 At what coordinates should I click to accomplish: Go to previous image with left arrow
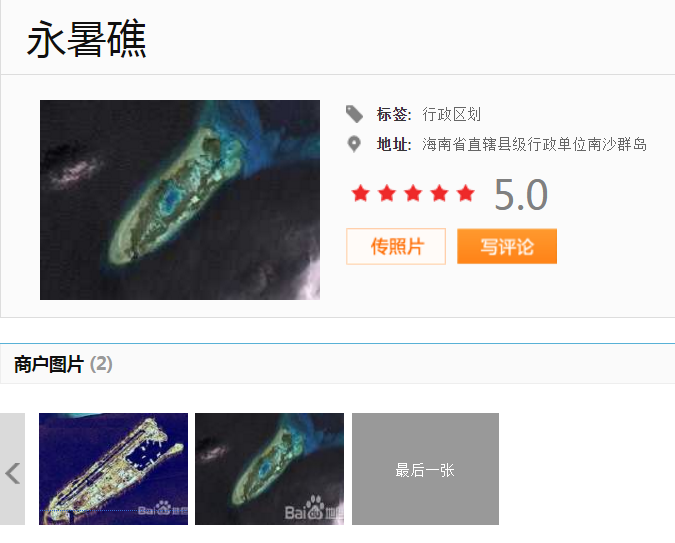coord(12,469)
